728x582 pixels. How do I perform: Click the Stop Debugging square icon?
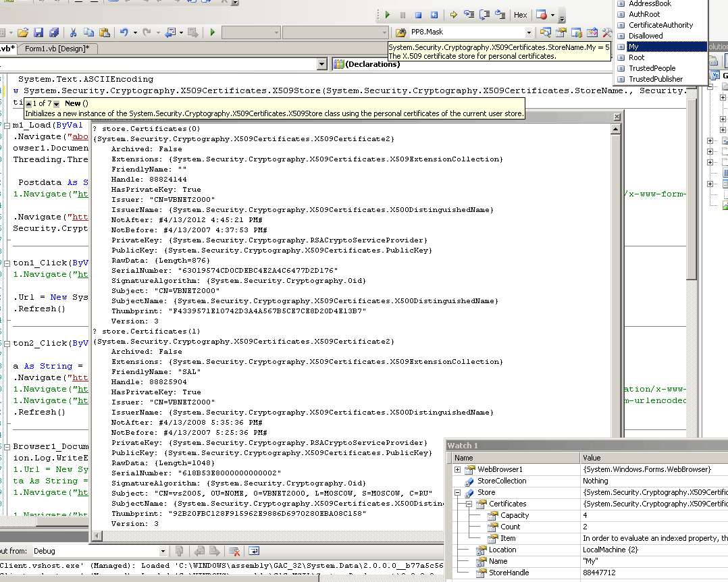coord(418,14)
